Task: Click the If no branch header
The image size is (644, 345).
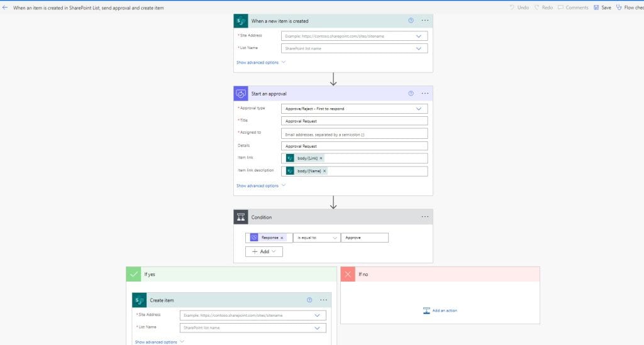Action: pos(440,274)
